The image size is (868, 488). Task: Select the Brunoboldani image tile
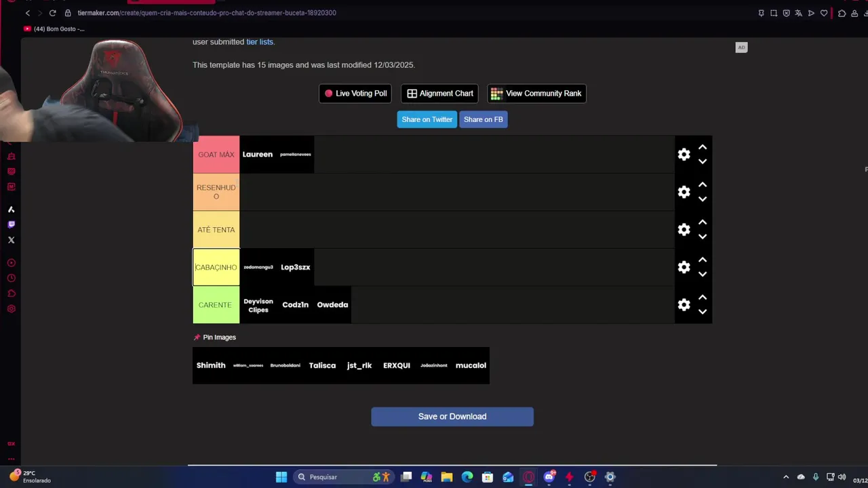pos(285,365)
